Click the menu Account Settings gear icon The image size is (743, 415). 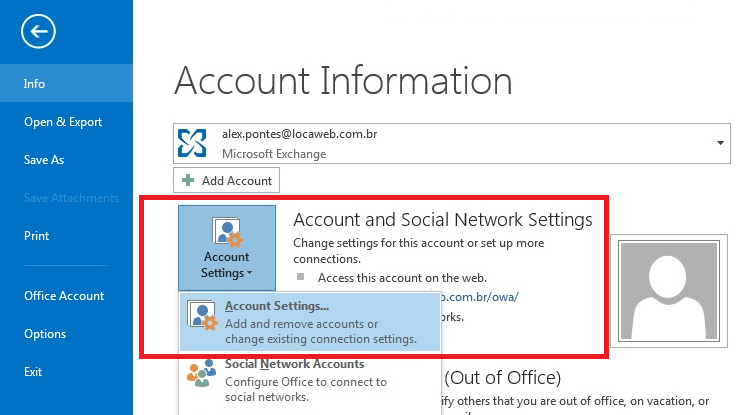203,316
